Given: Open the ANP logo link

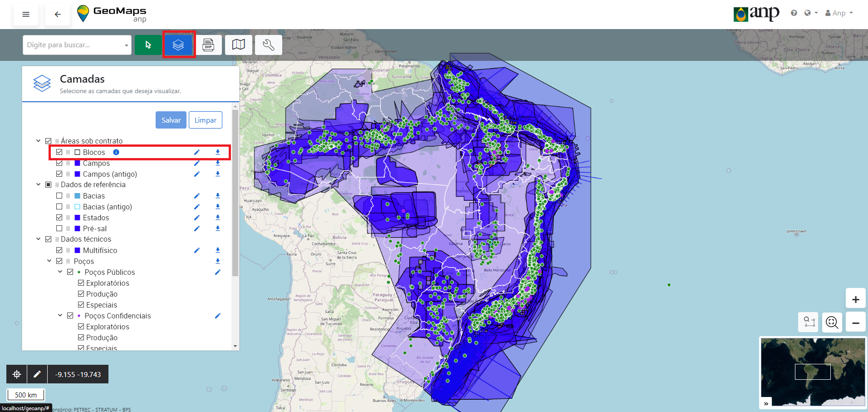Looking at the screenshot, I should click(x=756, y=14).
